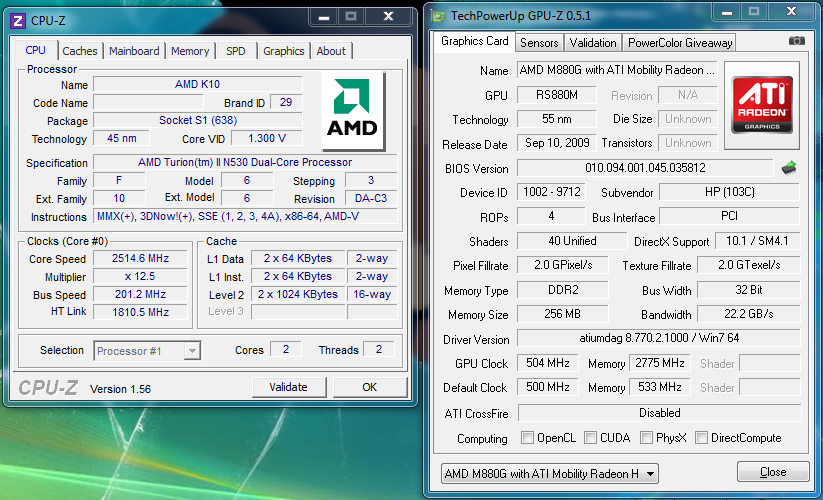Click the Memory Type DDR2 field

[563, 290]
